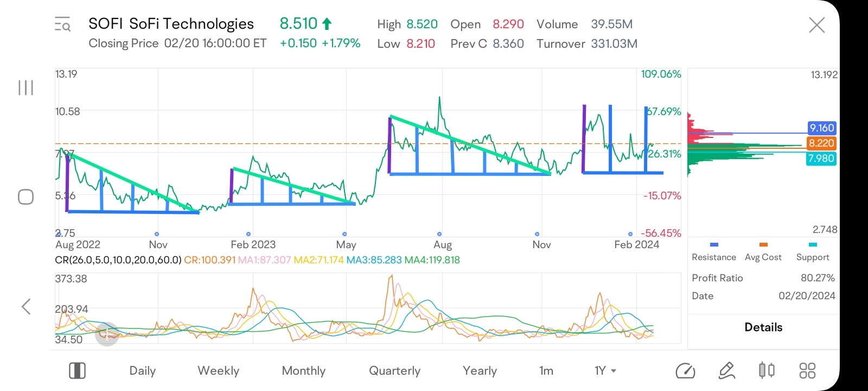The image size is (868, 391).
Task: Click the teal Support legend swatch
Action: click(813, 245)
